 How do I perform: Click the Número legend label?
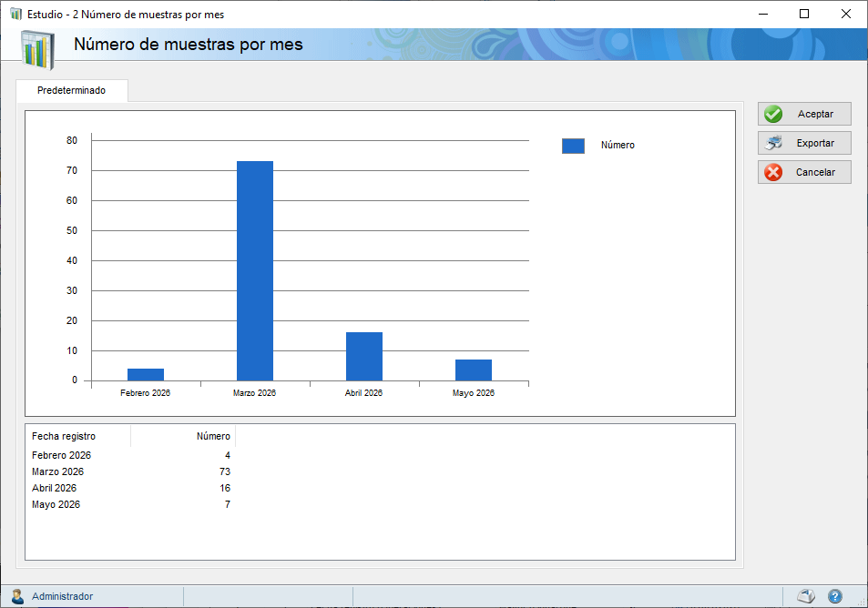618,145
